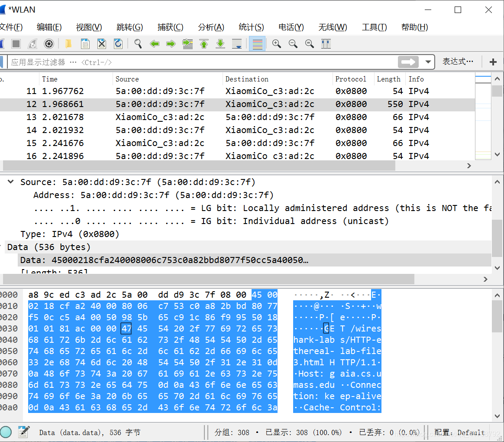Go back with the left green arrow
Viewport: 504px width, 442px height.
pyautogui.click(x=155, y=44)
